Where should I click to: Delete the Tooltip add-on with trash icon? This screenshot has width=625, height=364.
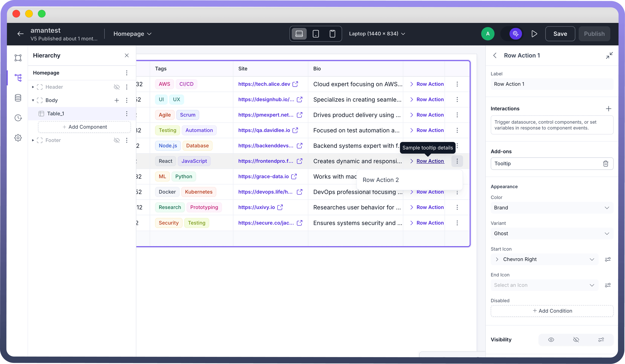click(605, 164)
